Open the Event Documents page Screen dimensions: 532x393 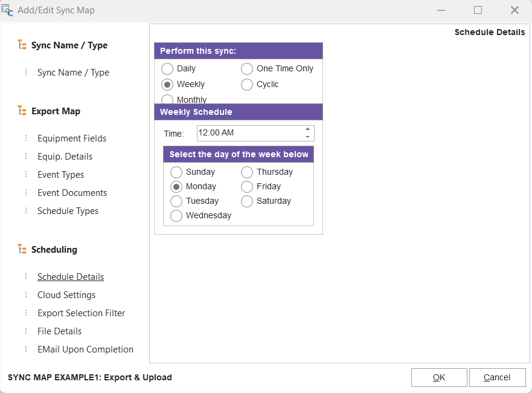point(72,193)
